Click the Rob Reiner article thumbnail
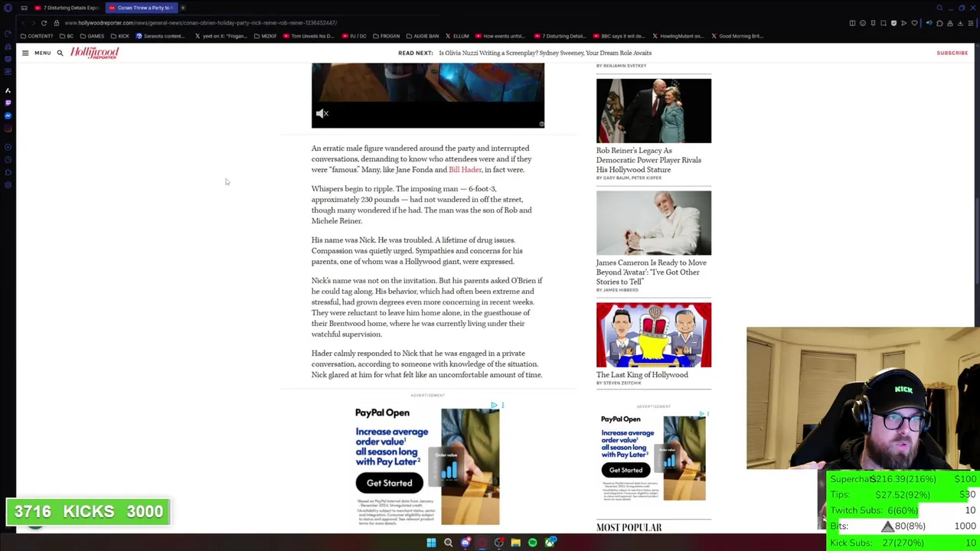 [x=654, y=110]
